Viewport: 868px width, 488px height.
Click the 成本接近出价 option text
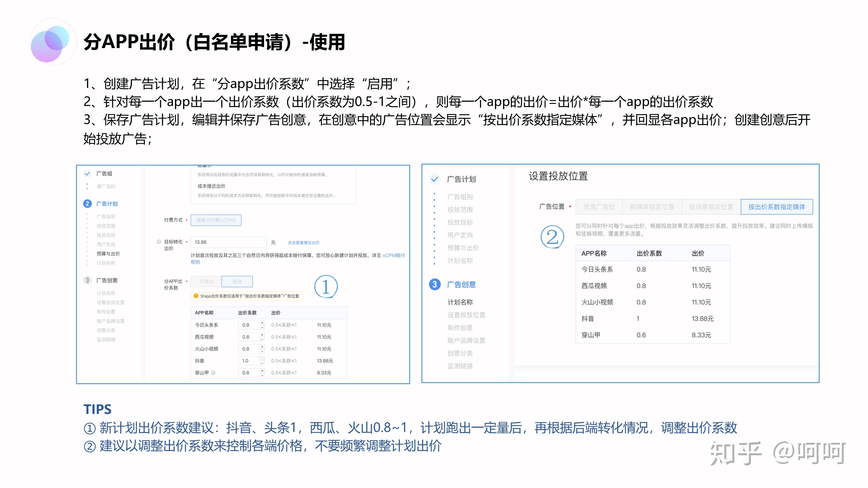tap(211, 186)
